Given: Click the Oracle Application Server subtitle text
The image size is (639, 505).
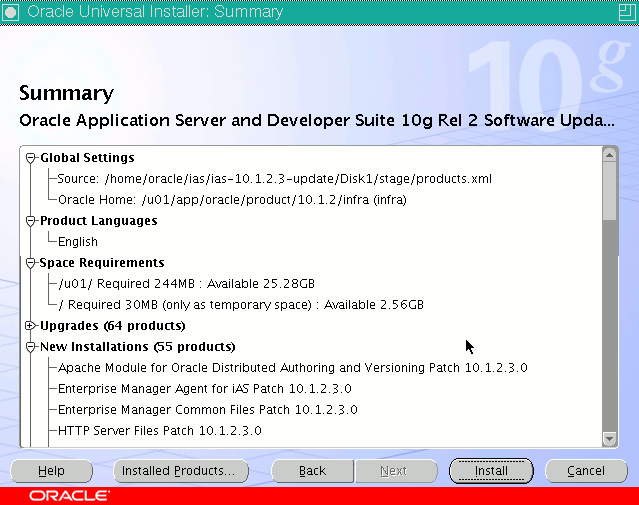Looking at the screenshot, I should click(x=317, y=121).
